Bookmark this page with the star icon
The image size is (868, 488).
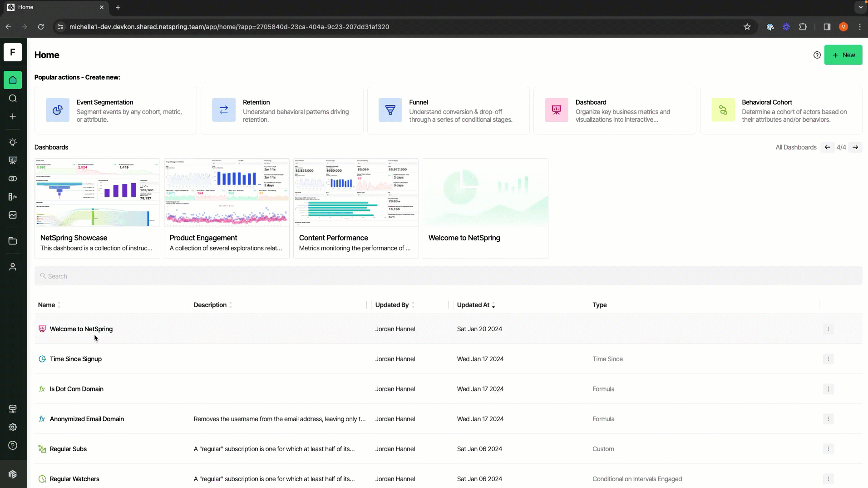tap(747, 27)
